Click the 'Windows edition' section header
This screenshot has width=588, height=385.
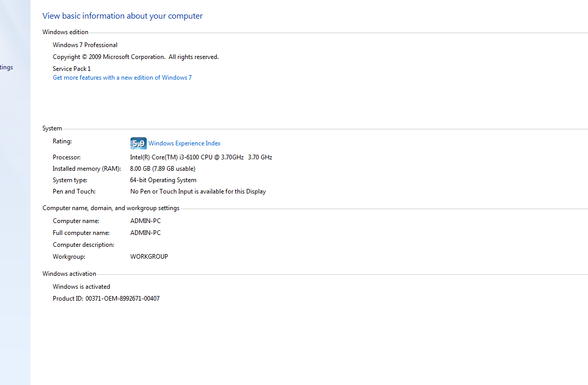tap(65, 32)
